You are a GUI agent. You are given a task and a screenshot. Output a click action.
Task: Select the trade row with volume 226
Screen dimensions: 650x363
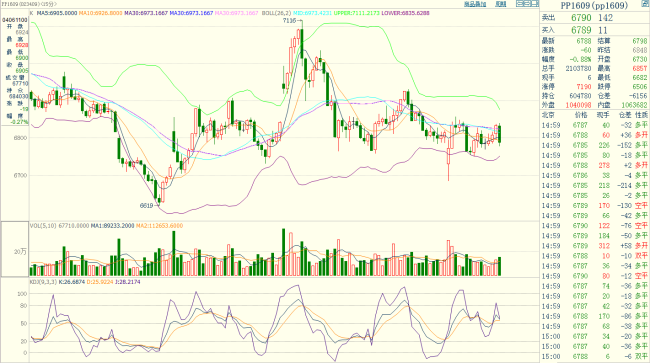click(x=594, y=145)
